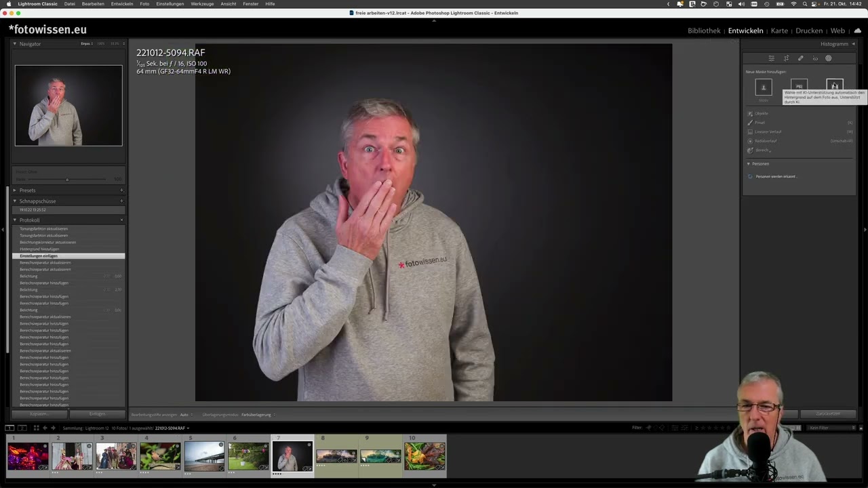Open Wi-Fi status in menu bar
Viewport: 868px width, 488px height.
click(x=793, y=4)
